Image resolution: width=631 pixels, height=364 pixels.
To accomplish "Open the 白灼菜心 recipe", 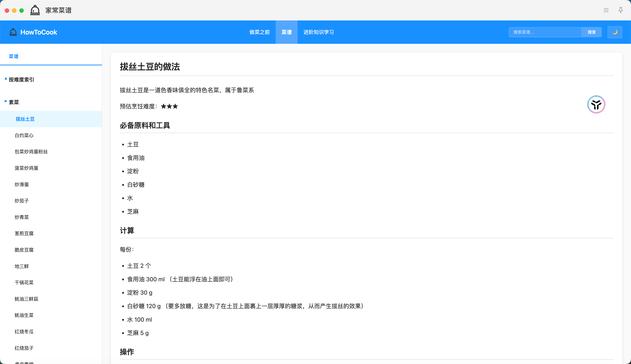I will click(24, 135).
